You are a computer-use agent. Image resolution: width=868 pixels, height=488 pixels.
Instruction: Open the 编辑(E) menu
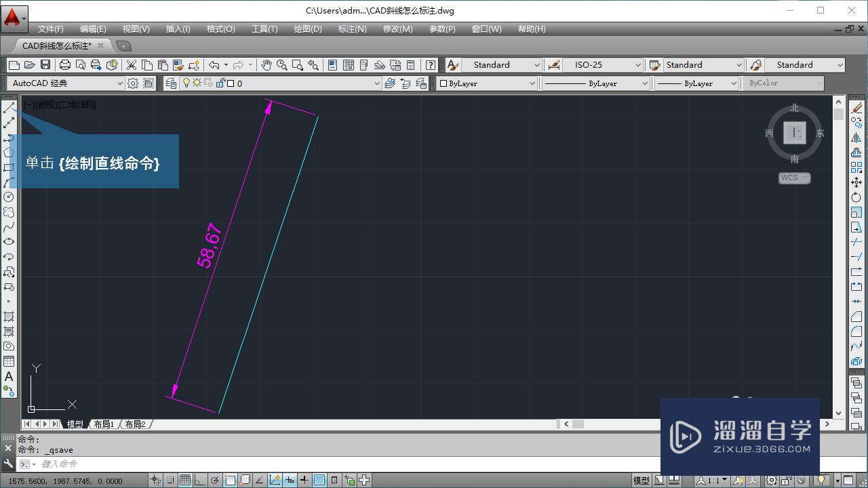coord(93,29)
